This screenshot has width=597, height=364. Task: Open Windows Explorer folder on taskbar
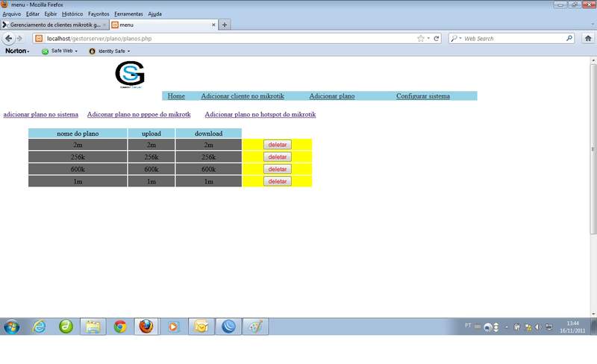(x=93, y=327)
